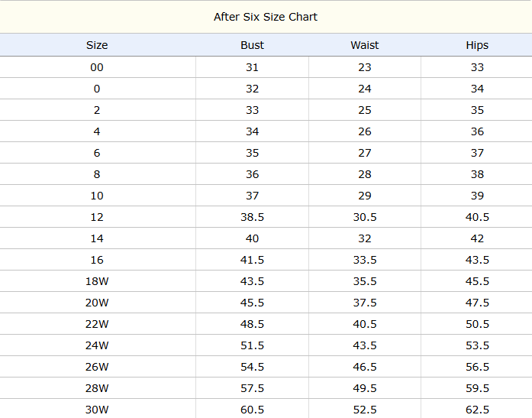Pick waist value 25 in the size 2 row
The image size is (532, 418).
click(x=365, y=110)
